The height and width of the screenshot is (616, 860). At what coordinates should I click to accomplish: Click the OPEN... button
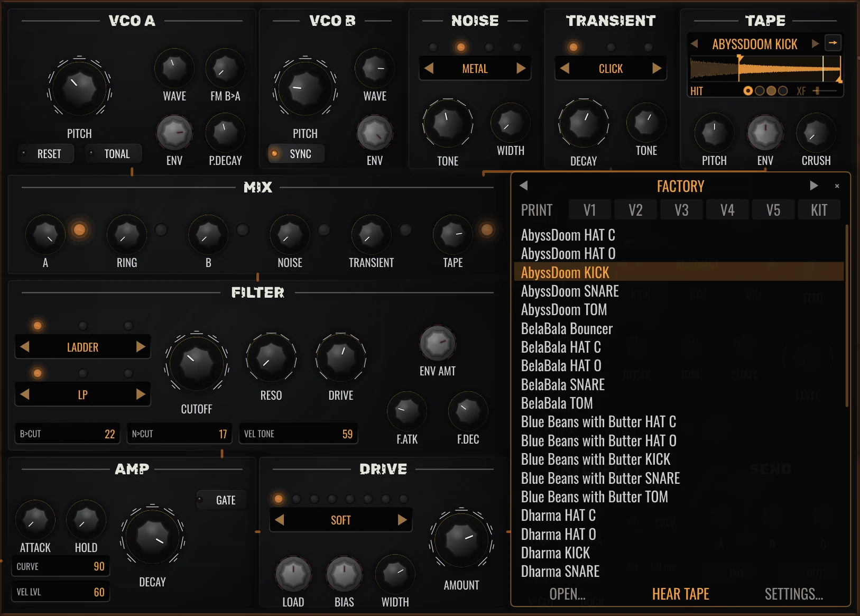(567, 594)
